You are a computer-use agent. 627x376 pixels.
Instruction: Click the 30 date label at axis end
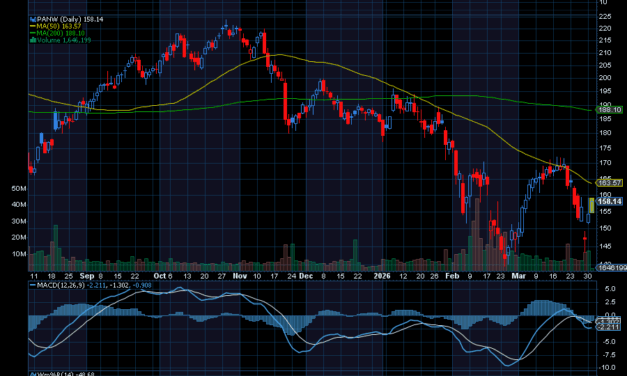587,276
